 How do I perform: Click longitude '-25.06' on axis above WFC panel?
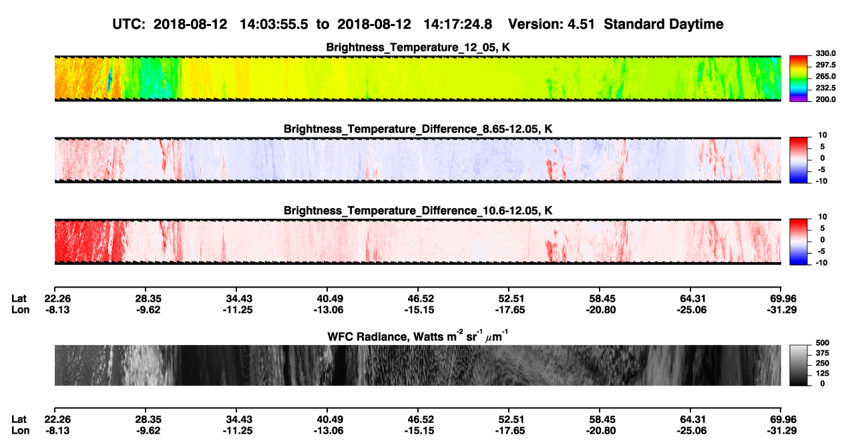(x=690, y=310)
